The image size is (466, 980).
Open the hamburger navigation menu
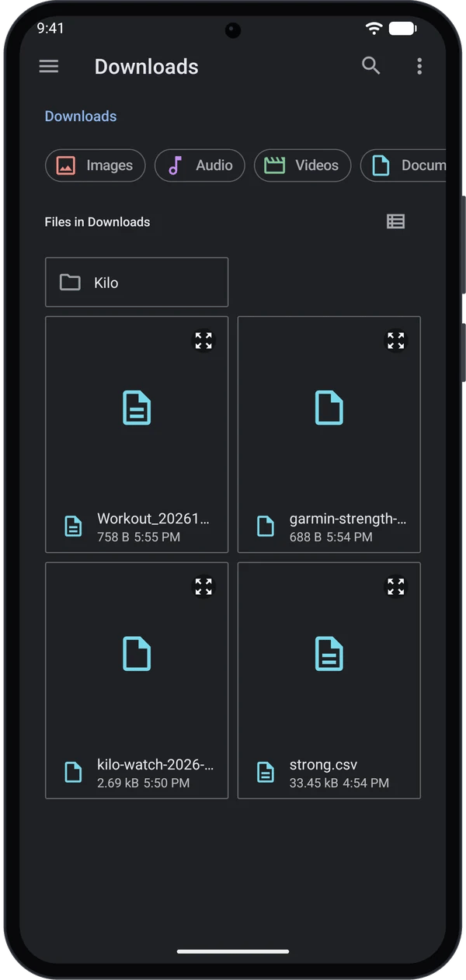[49, 67]
